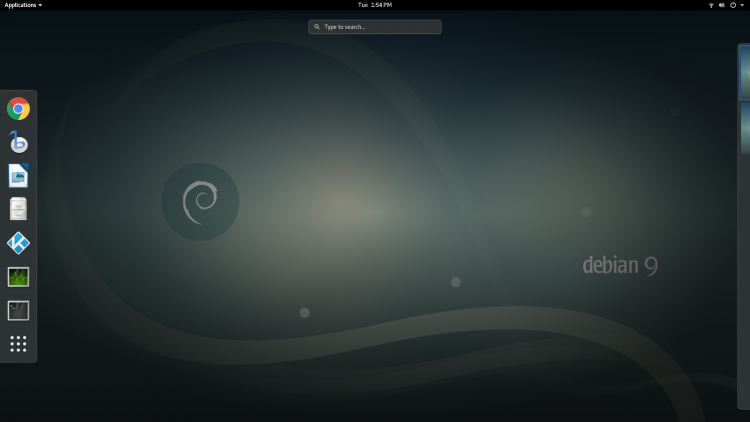The width and height of the screenshot is (750, 422).
Task: Click the power icon in top bar
Action: (733, 5)
